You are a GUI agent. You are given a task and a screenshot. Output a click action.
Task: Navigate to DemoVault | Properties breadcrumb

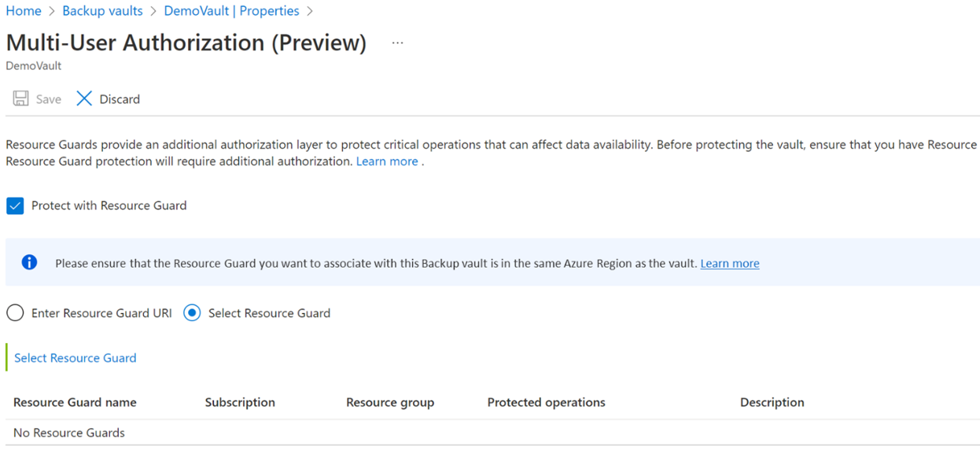(231, 10)
